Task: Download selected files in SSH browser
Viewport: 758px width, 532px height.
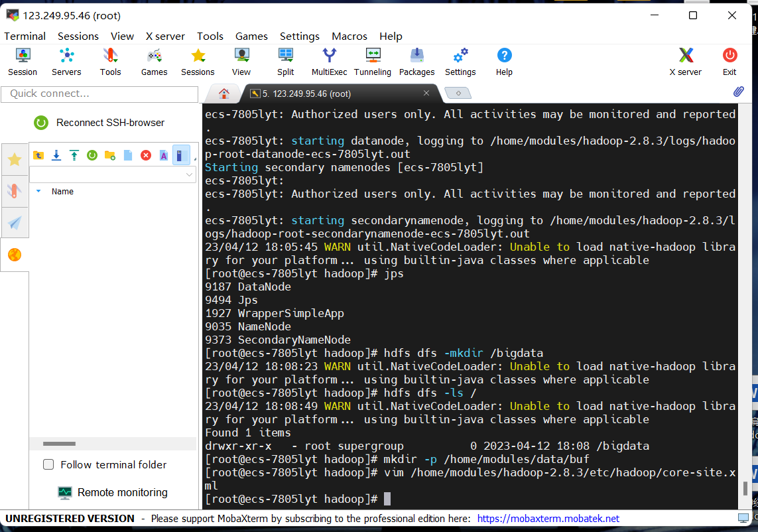Action: pyautogui.click(x=56, y=155)
